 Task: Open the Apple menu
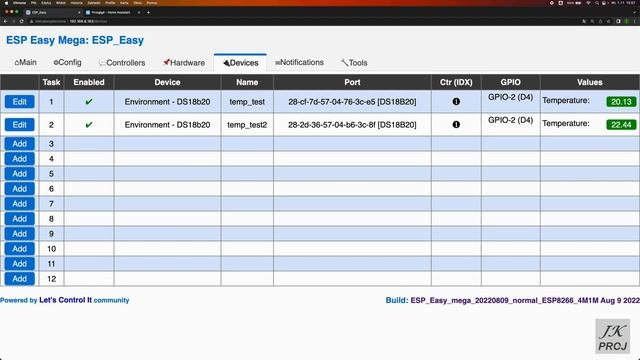[6, 3]
